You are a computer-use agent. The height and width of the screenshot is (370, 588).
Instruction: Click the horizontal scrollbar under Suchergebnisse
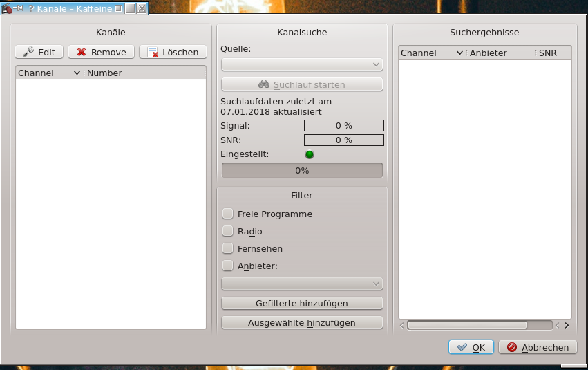(467, 325)
